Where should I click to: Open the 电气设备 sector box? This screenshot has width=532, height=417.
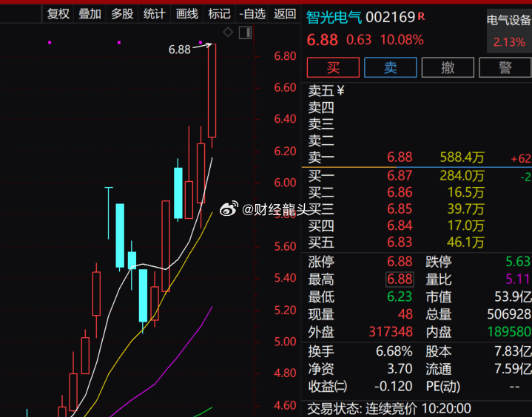click(509, 31)
